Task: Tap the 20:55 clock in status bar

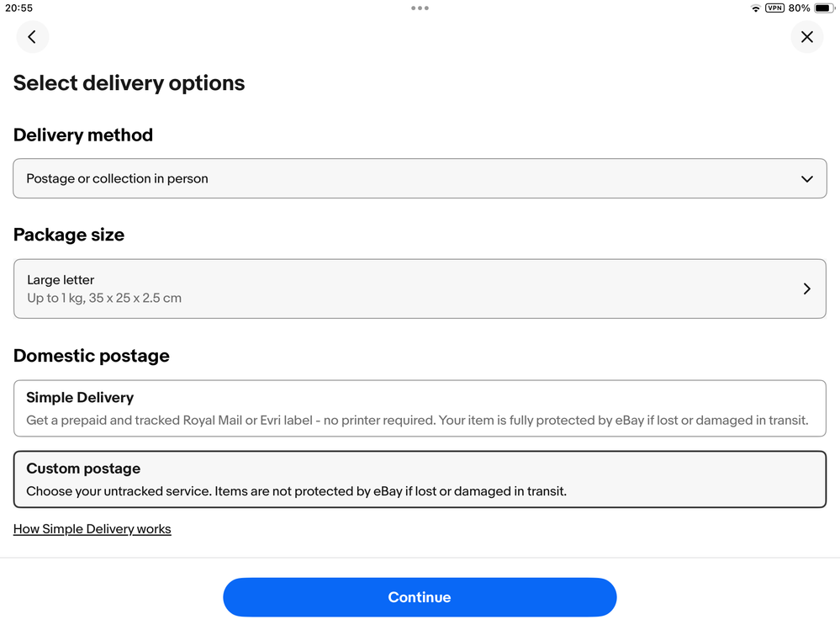Action: (x=18, y=8)
